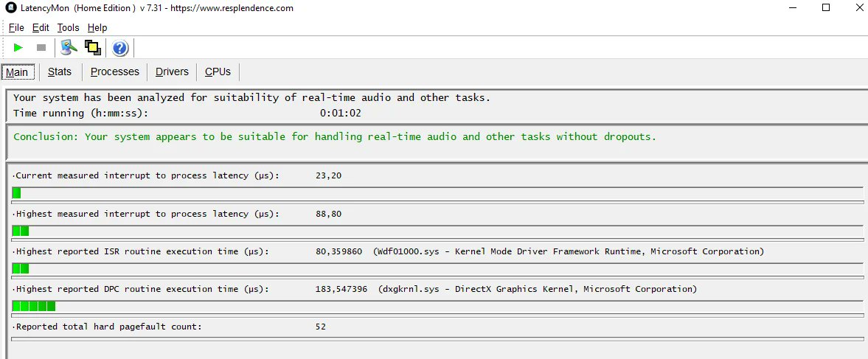Click the current latency value 23,20
This screenshot has height=359, width=868.
tap(328, 176)
